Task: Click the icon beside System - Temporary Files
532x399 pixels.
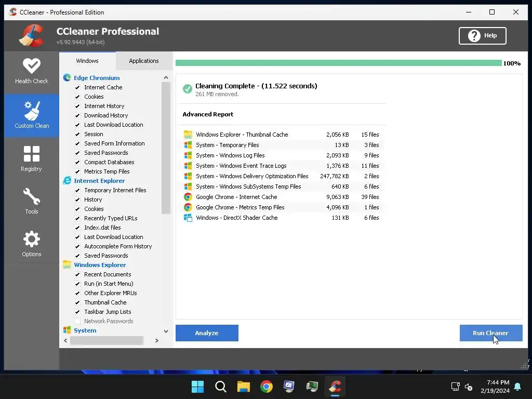Action: (x=188, y=145)
